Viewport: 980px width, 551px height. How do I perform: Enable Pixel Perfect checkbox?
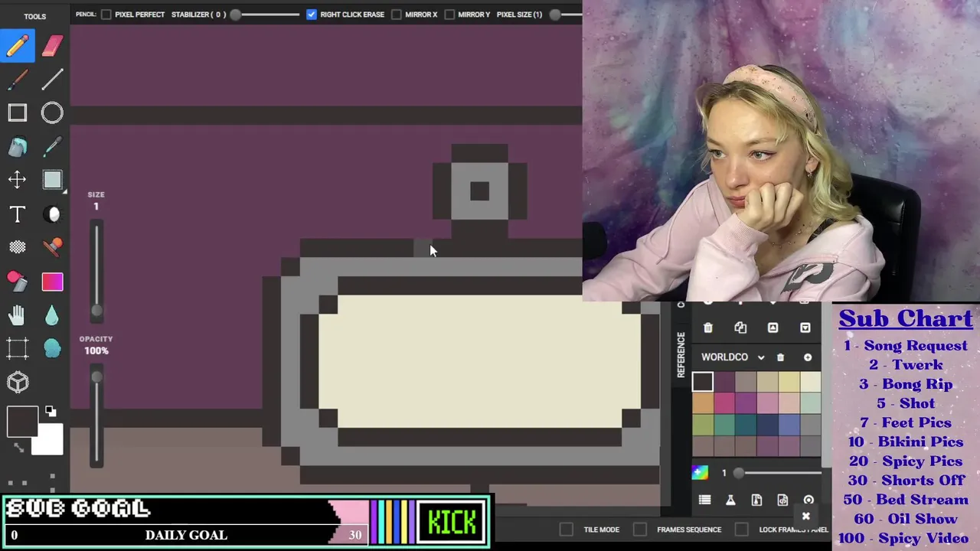click(x=106, y=15)
